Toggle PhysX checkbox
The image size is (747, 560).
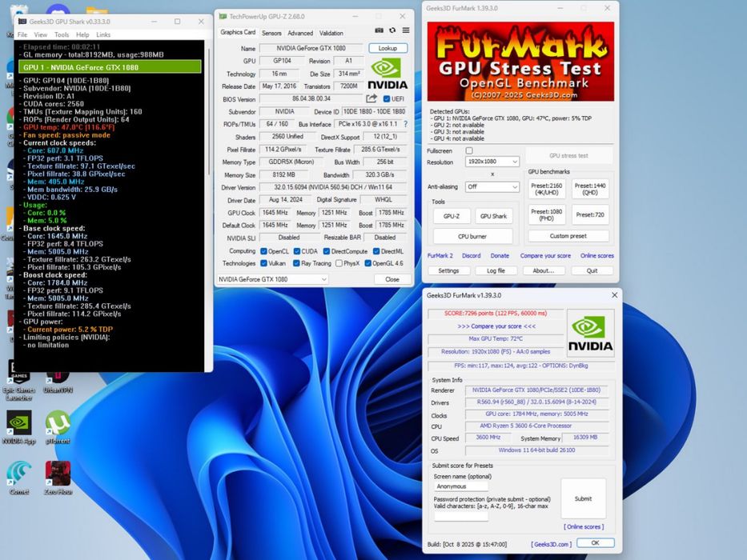[339, 263]
